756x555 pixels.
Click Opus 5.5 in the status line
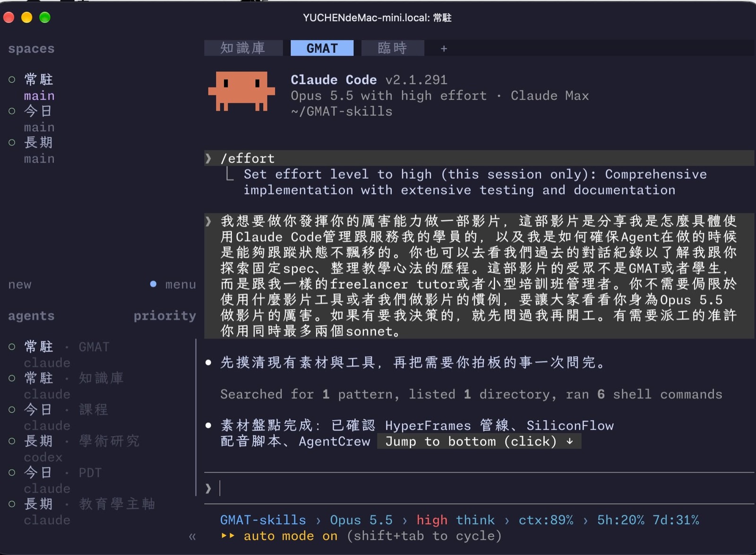tap(361, 520)
